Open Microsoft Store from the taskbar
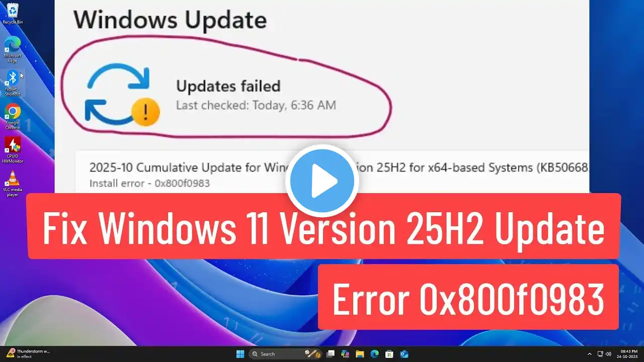The width and height of the screenshot is (644, 362). tap(389, 354)
